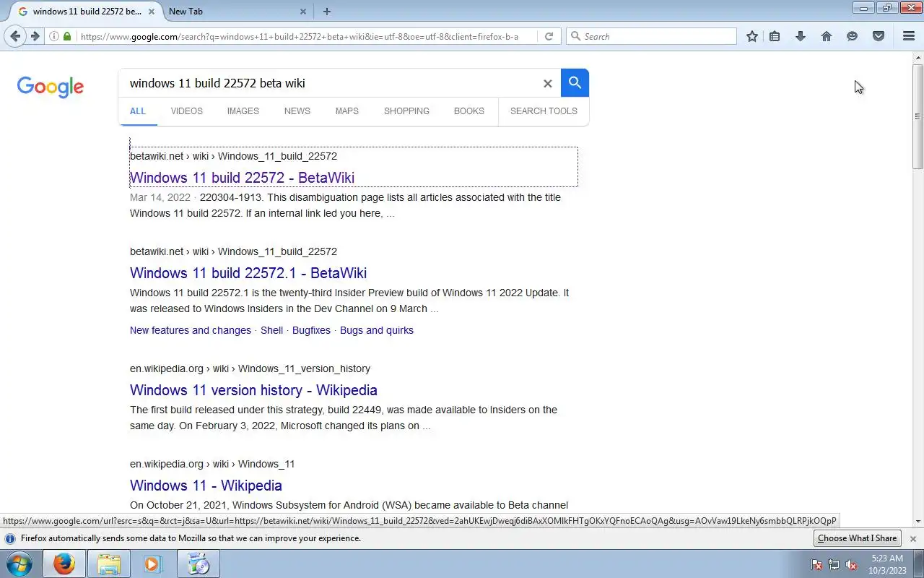Open Bugs and quirks sublink
924x578 pixels.
point(377,330)
